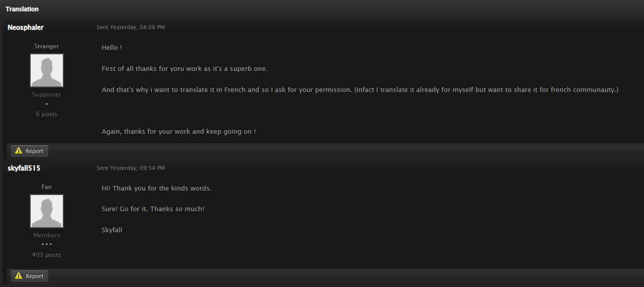Screen dimensions: 644x287
Task: Click the warning icon on skyfall515's Report button
Action: coord(19,276)
